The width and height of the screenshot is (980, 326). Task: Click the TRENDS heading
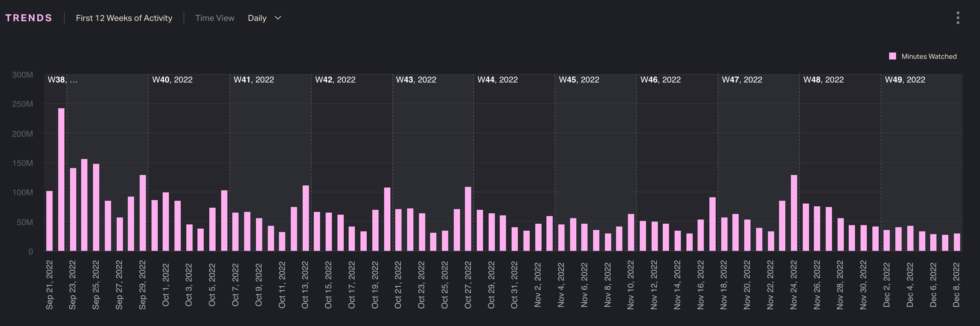point(29,18)
